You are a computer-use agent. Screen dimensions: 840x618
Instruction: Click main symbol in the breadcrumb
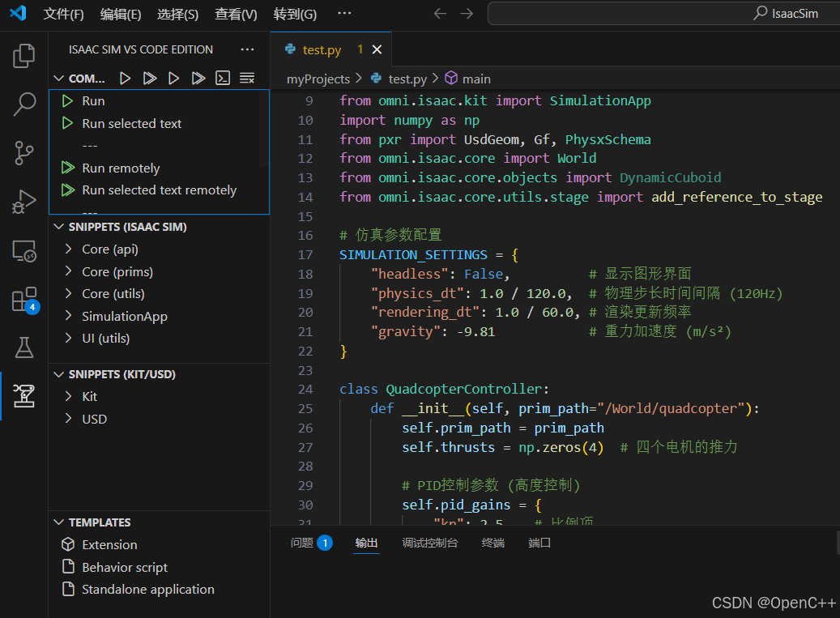coord(476,79)
